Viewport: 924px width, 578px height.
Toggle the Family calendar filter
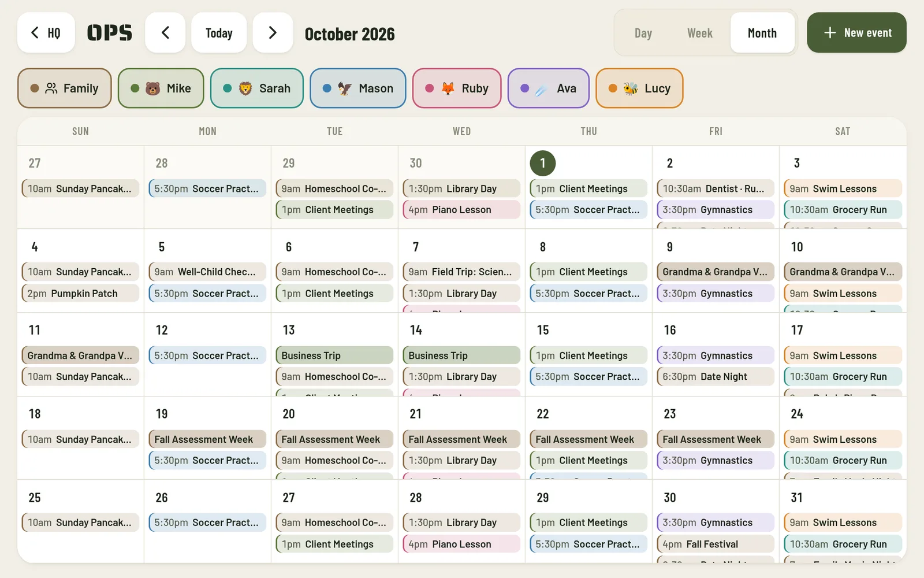point(65,88)
